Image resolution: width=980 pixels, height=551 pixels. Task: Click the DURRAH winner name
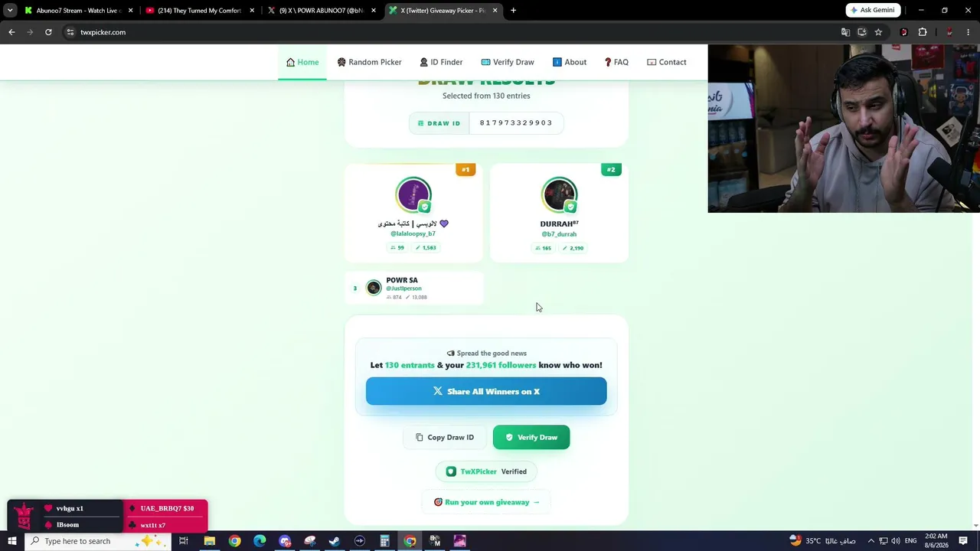(x=559, y=224)
